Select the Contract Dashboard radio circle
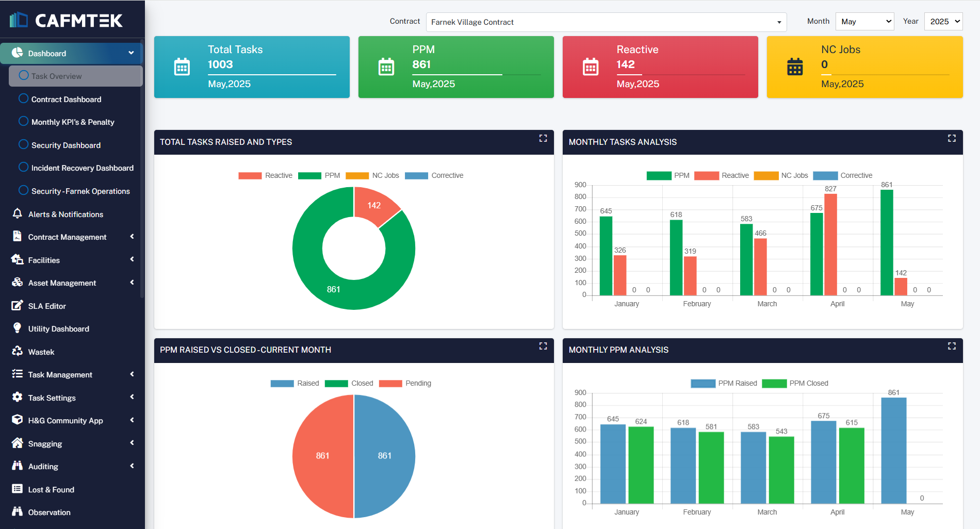 point(23,98)
